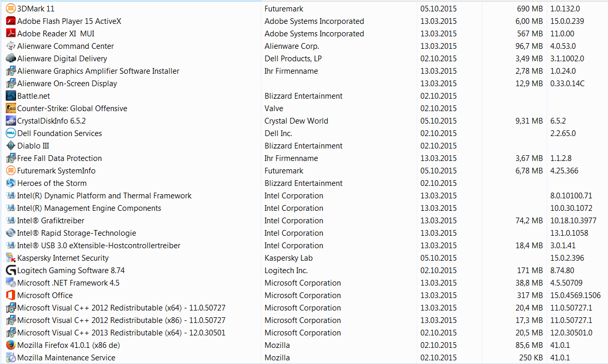The width and height of the screenshot is (608, 364).
Task: Select Mozilla Maintenance Service entry
Action: pos(67,358)
